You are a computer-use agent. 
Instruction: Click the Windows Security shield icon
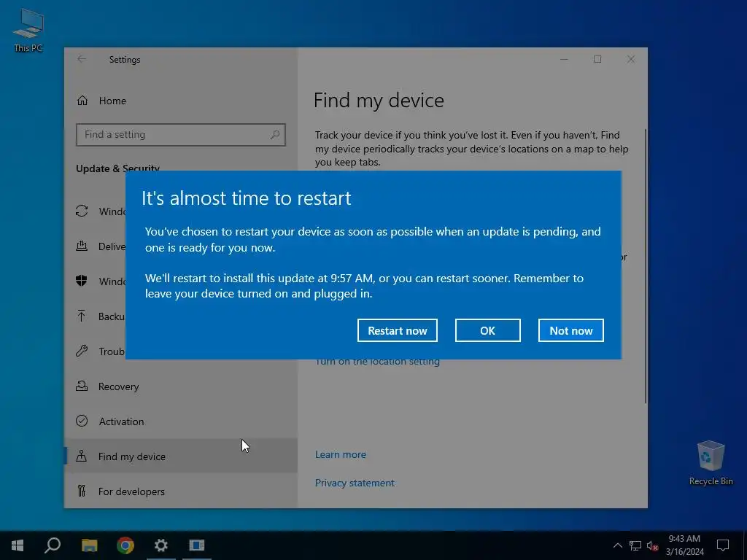point(82,281)
